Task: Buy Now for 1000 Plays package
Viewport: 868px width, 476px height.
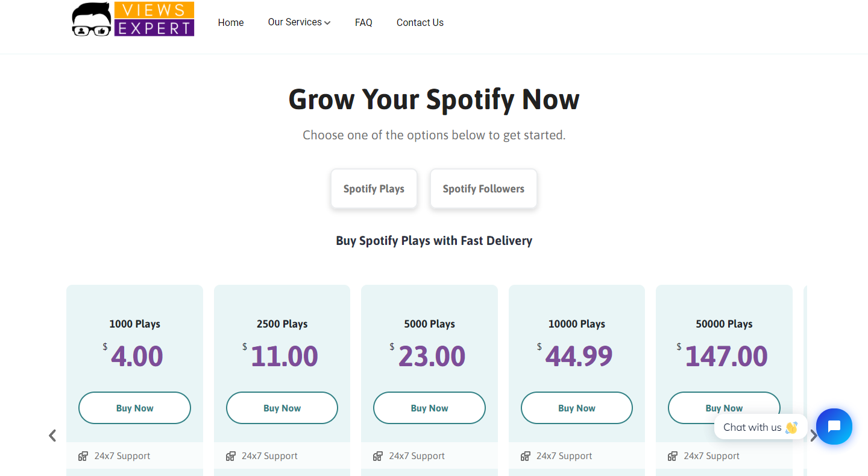Action: pos(134,408)
